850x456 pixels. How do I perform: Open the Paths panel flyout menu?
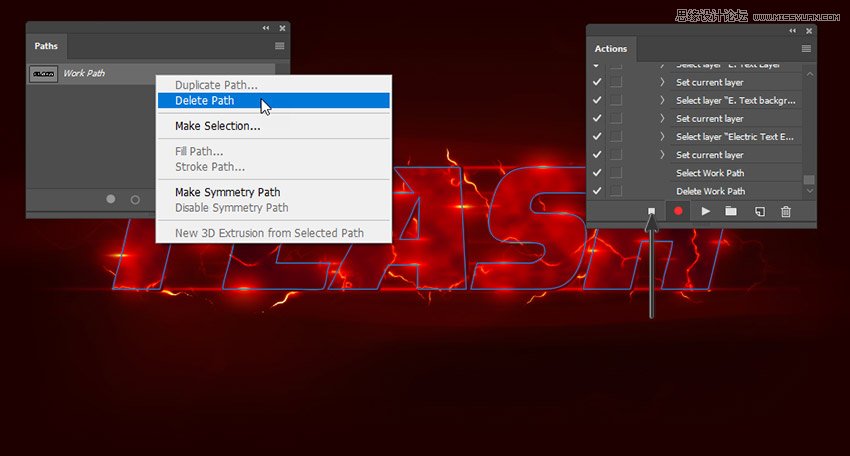(x=279, y=46)
